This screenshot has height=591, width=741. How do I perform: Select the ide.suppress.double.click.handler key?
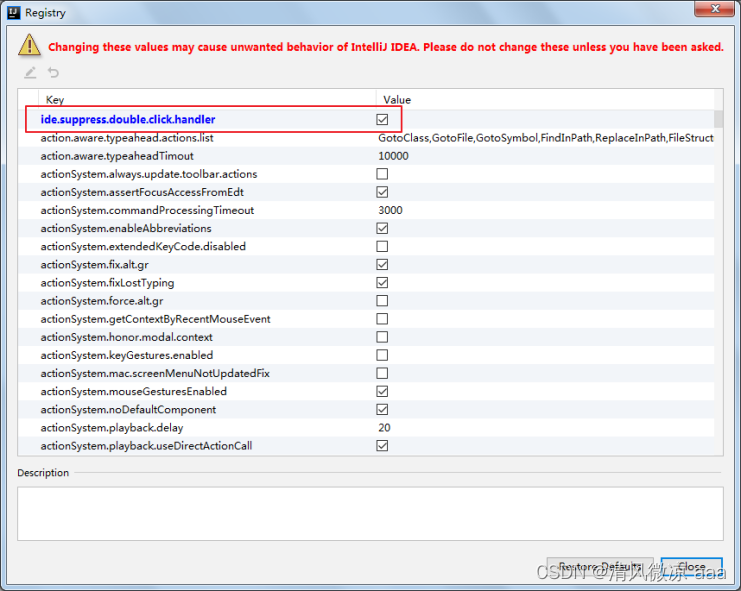click(x=128, y=120)
